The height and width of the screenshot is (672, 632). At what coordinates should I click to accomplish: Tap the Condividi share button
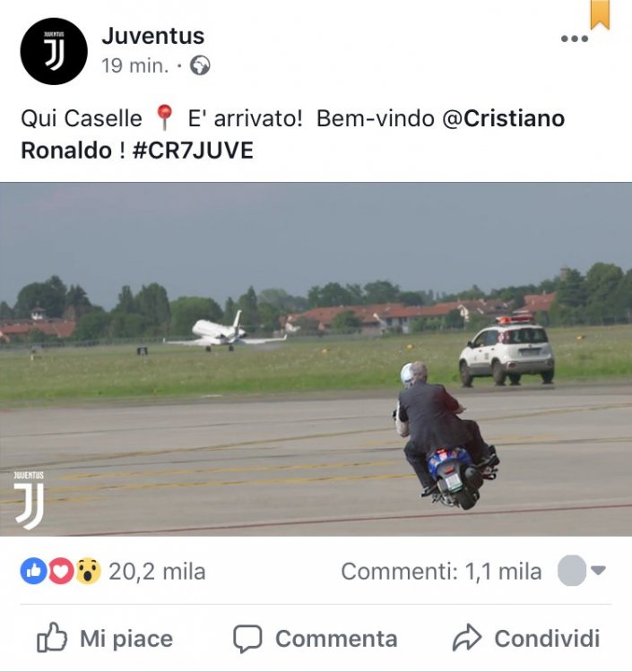tap(526, 638)
